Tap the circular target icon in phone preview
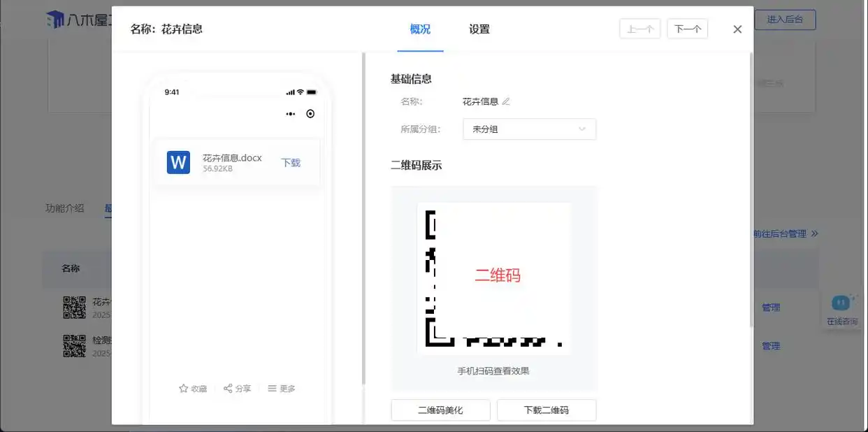868x432 pixels. coord(310,114)
